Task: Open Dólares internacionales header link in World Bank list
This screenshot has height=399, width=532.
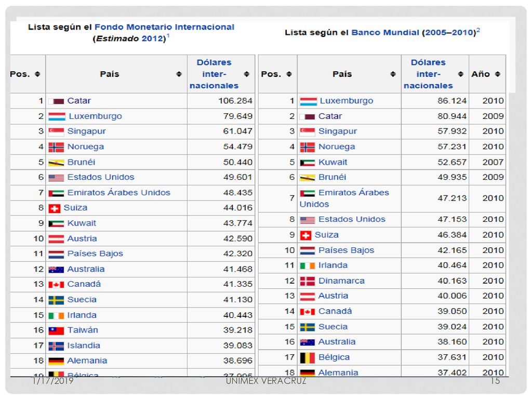Action: click(x=428, y=74)
